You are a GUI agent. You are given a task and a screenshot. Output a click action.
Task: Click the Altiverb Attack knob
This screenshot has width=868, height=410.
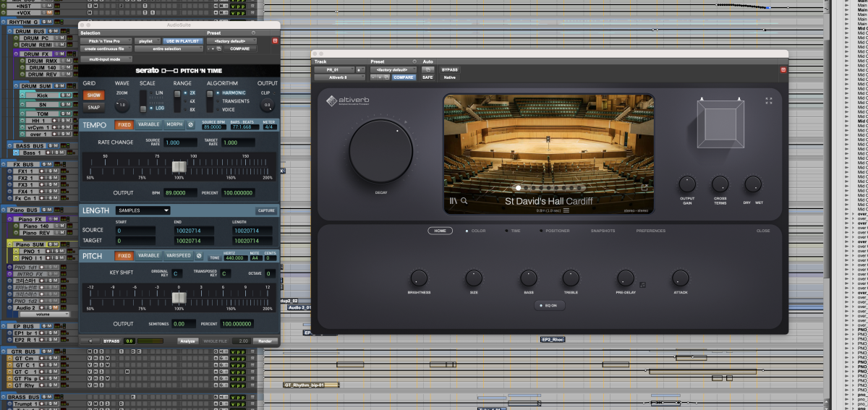click(681, 278)
